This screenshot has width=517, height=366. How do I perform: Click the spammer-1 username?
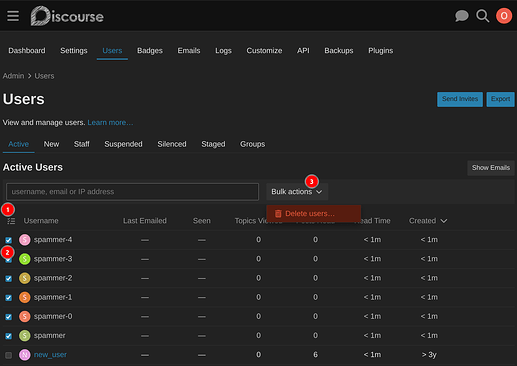[53, 297]
